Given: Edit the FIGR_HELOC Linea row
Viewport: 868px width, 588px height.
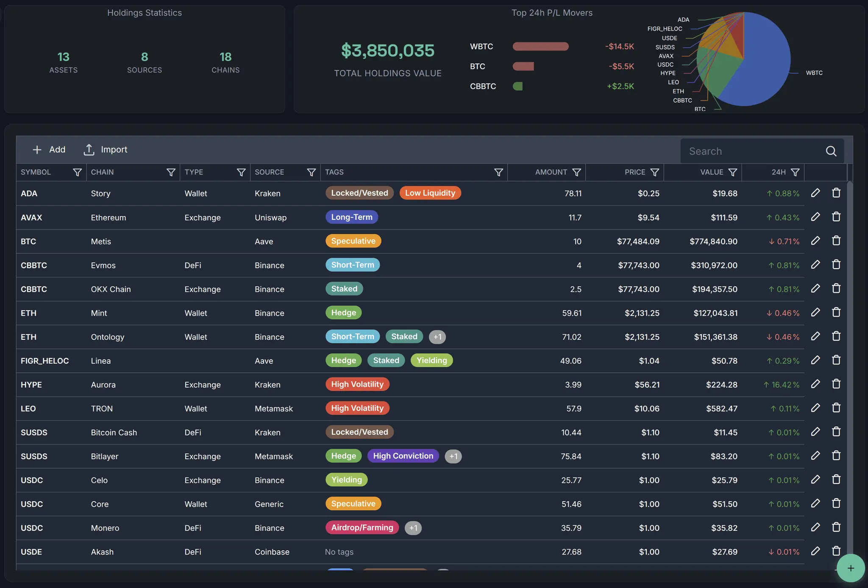Looking at the screenshot, I should coord(815,360).
